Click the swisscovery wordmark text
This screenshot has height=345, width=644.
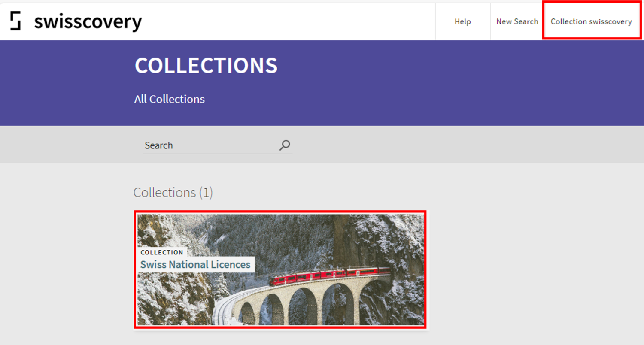pos(88,21)
